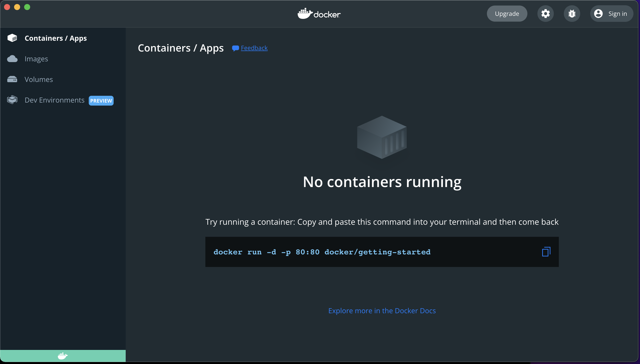The image size is (640, 364).
Task: Open the Feedback link
Action: click(x=254, y=48)
